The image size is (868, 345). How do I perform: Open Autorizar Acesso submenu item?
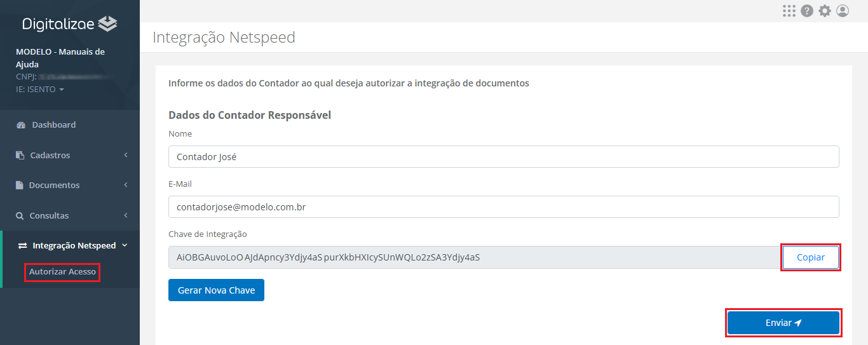click(62, 272)
